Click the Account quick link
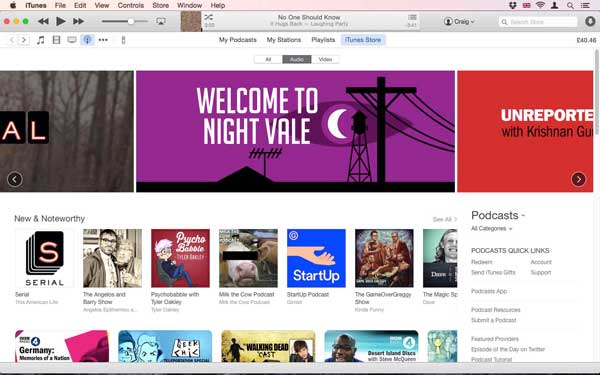This screenshot has width=600, height=375. pos(541,262)
